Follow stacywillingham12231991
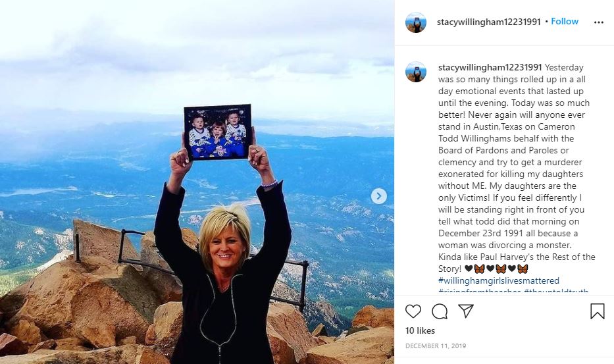 (x=565, y=22)
